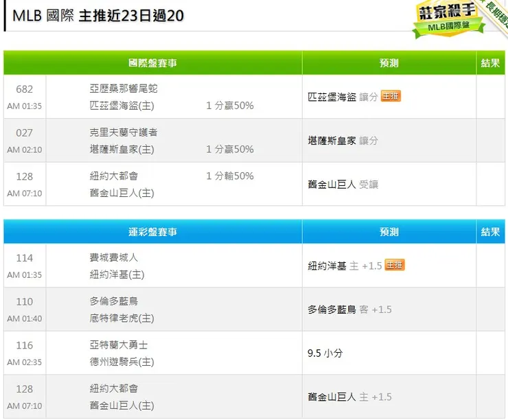This screenshot has width=508, height=420.
Task: Select game number 116
Action: [x=24, y=345]
